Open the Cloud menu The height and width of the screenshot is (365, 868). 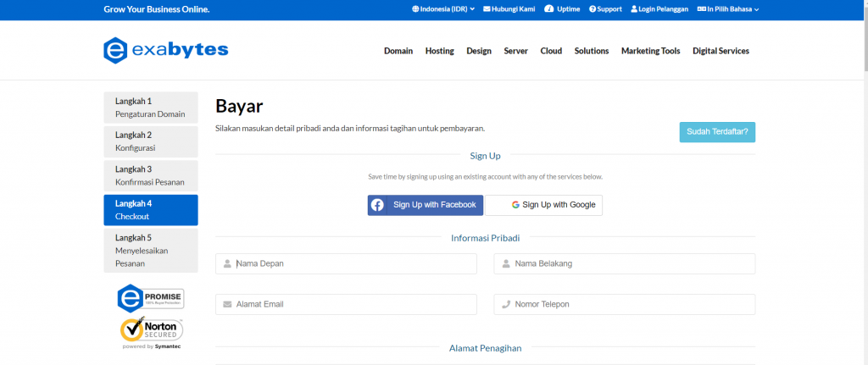(x=551, y=51)
